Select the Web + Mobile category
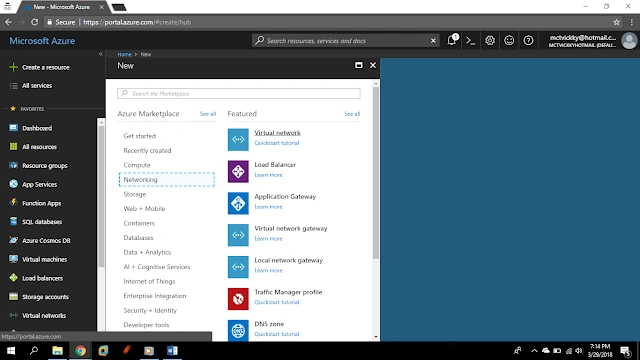The height and width of the screenshot is (360, 640). coord(144,209)
